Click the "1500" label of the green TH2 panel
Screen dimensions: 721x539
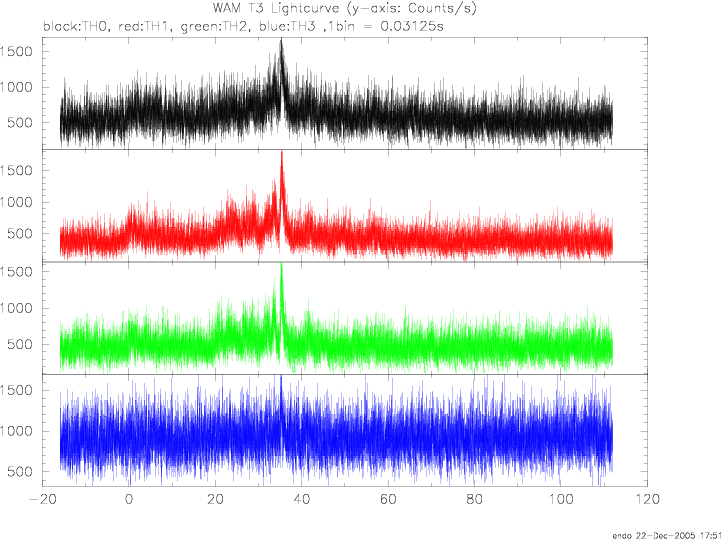(x=17, y=272)
